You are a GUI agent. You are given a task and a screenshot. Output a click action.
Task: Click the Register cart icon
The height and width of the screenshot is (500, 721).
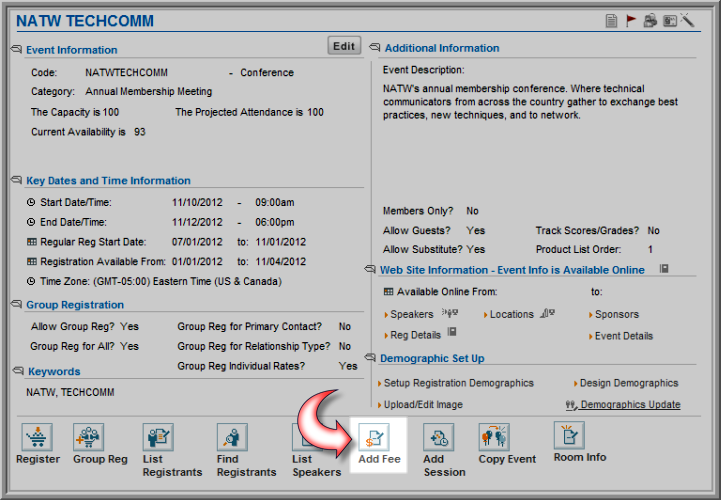click(37, 437)
